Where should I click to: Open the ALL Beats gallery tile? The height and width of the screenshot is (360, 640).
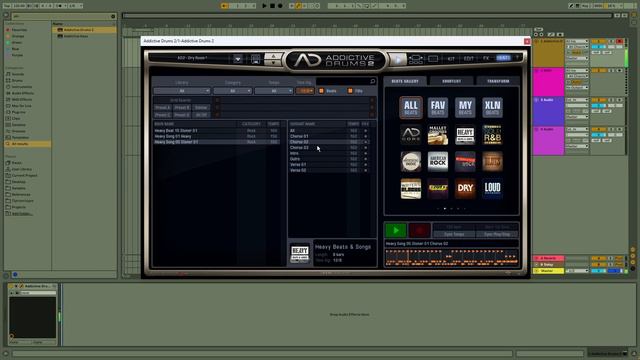pyautogui.click(x=411, y=108)
